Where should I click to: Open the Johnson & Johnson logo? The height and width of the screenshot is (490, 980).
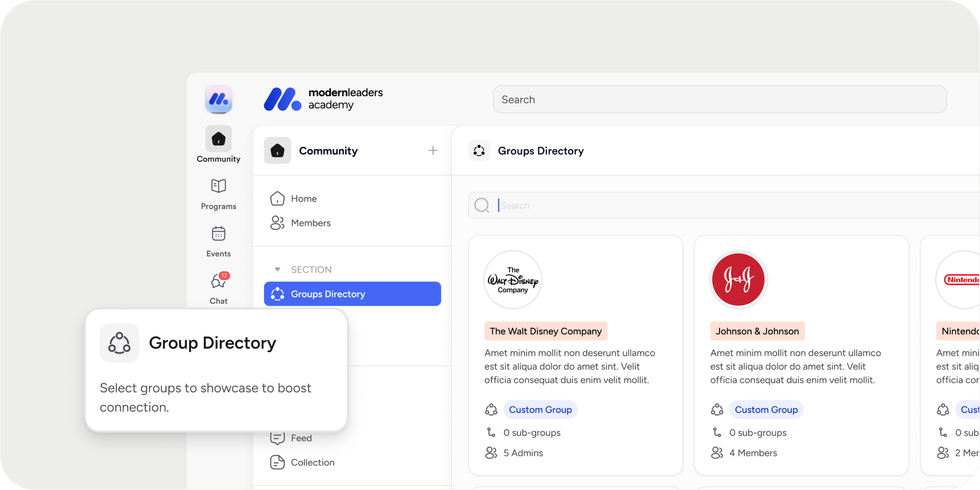coord(738,280)
